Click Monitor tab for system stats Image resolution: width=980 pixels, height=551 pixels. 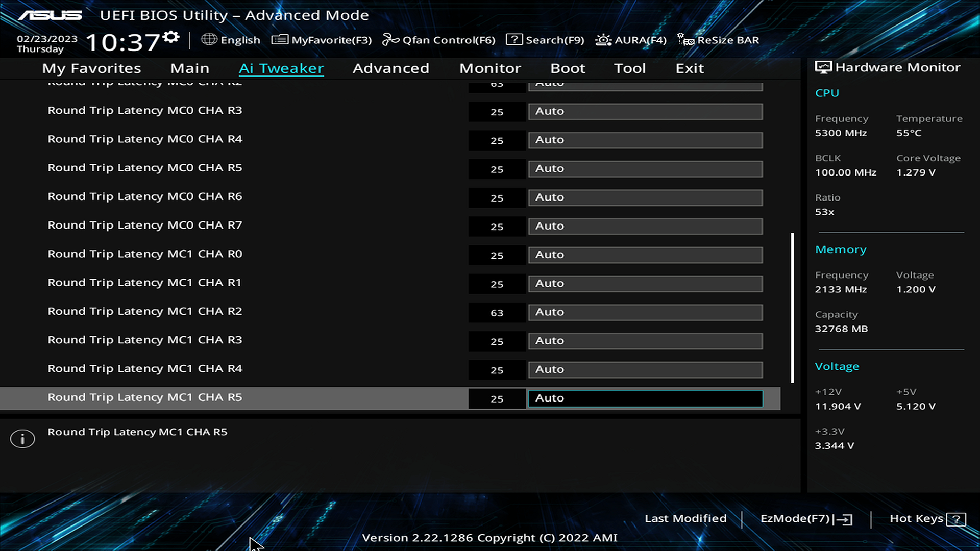point(490,68)
